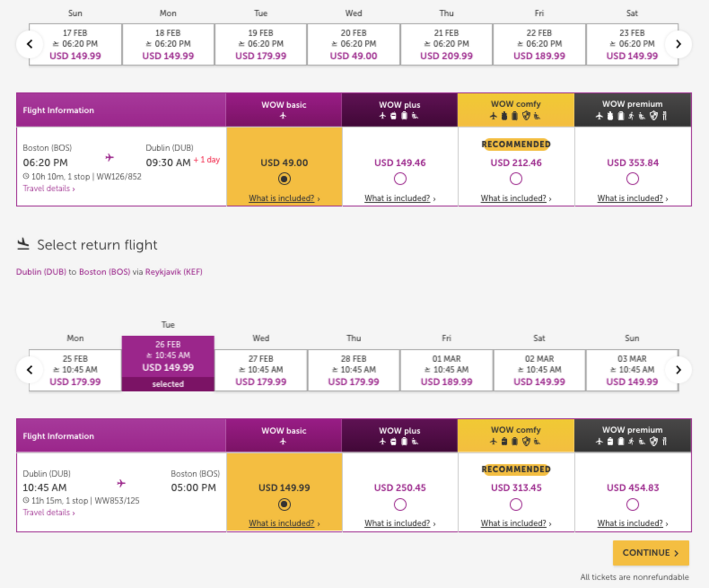Open What is included for outbound WOW plus

tap(400, 198)
